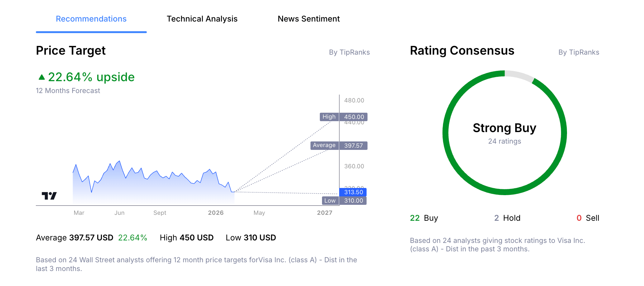The image size is (644, 286).
Task: Toggle the Hold ratings filter
Action: [507, 218]
